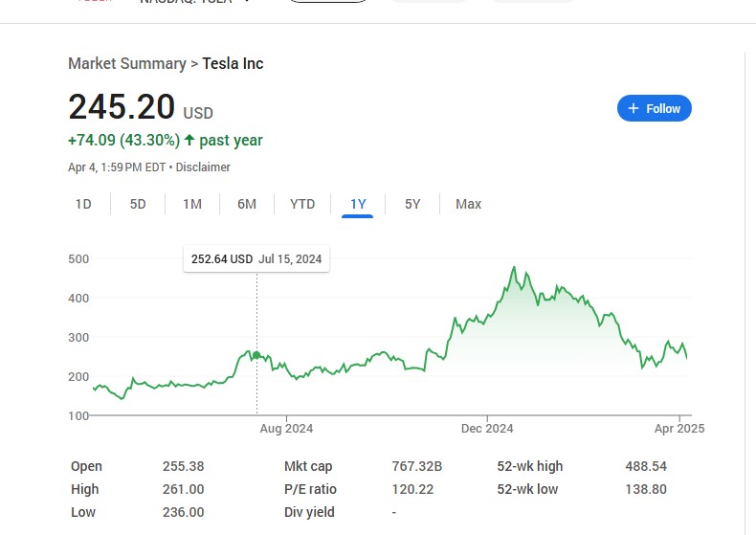
Task: Show the 1M chart range
Action: click(192, 204)
